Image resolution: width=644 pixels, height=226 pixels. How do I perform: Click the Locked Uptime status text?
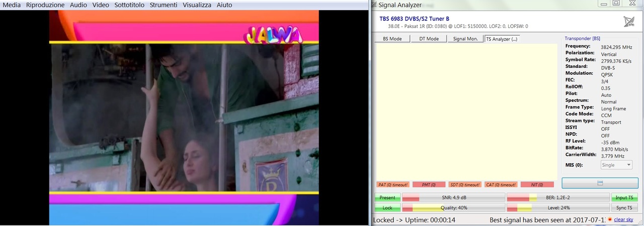[414, 220]
